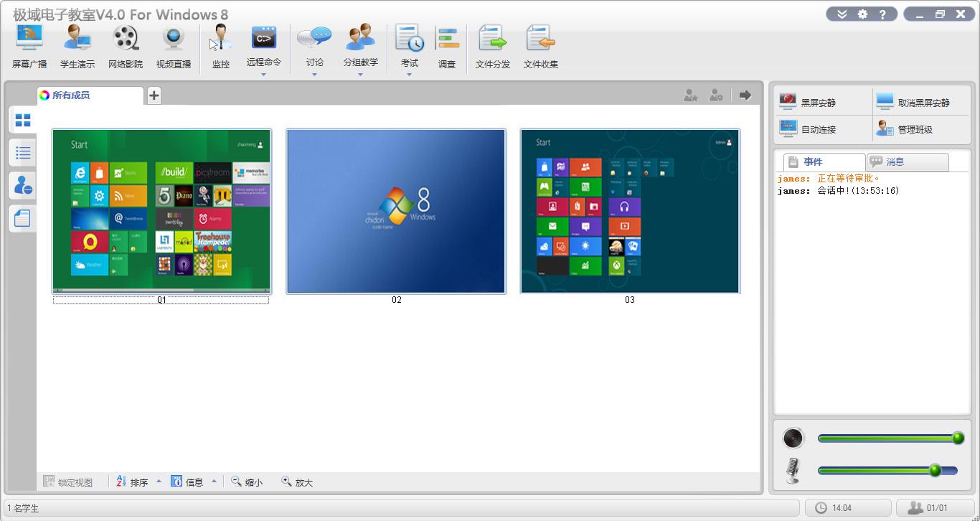Expand 分组教学 dropdown arrow

360,75
